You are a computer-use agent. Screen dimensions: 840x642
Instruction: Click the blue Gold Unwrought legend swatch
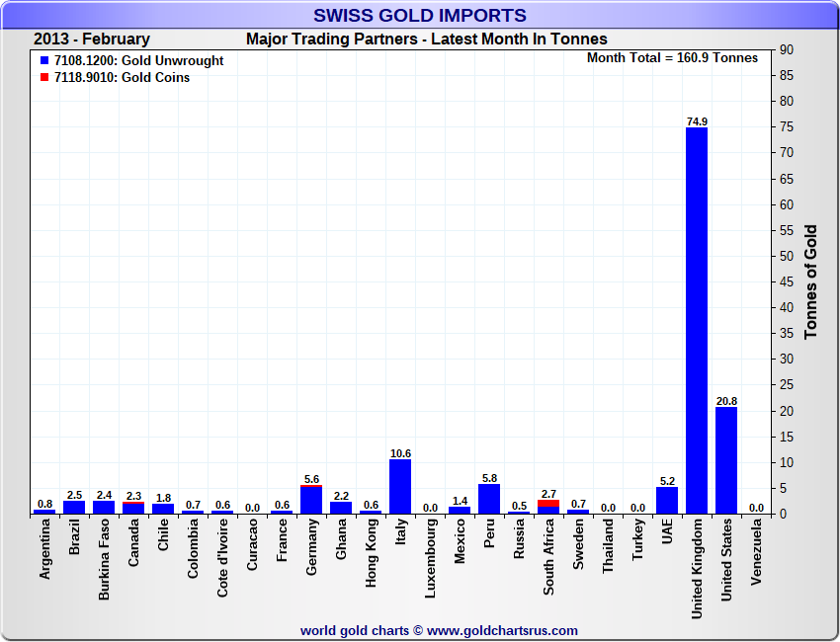[45, 61]
